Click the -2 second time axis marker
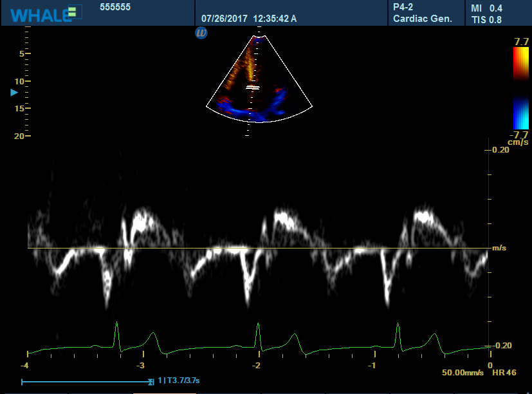The image size is (532, 394). pyautogui.click(x=257, y=366)
